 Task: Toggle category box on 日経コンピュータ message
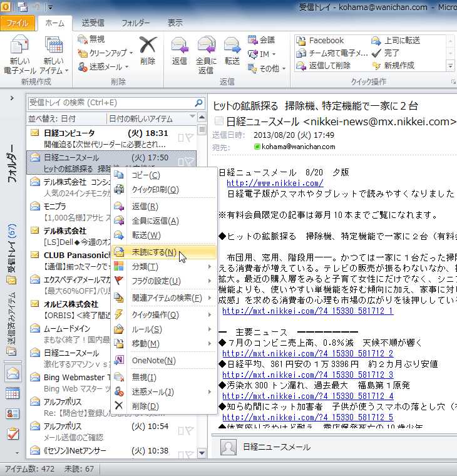pyautogui.click(x=181, y=138)
